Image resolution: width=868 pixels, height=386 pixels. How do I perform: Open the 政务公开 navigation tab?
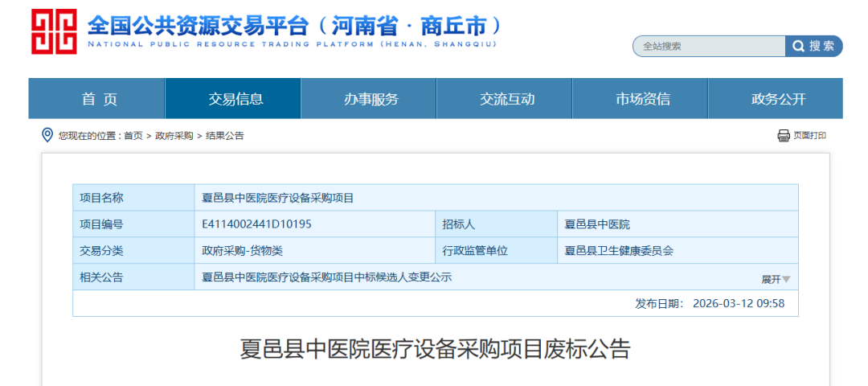pyautogui.click(x=777, y=99)
